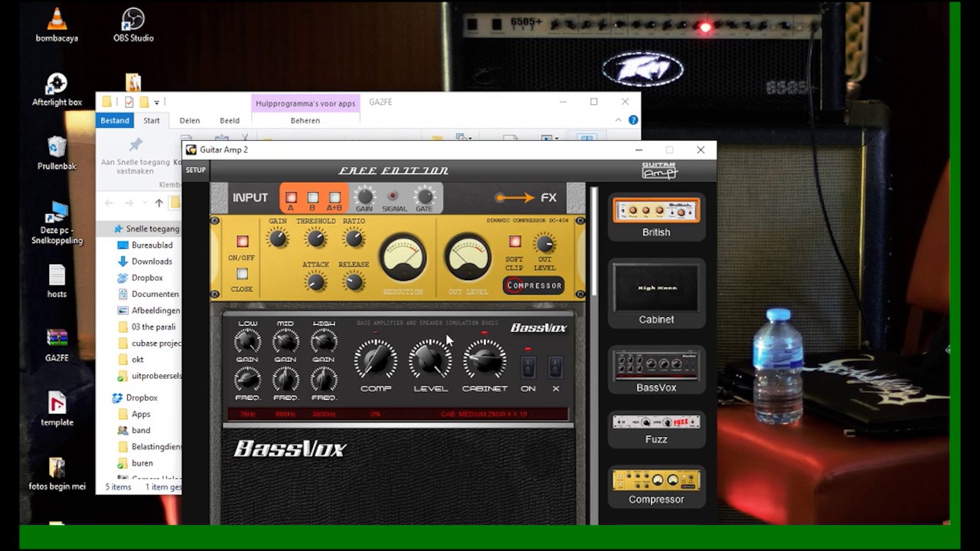Click the Prullenbak desktop icon

(57, 152)
